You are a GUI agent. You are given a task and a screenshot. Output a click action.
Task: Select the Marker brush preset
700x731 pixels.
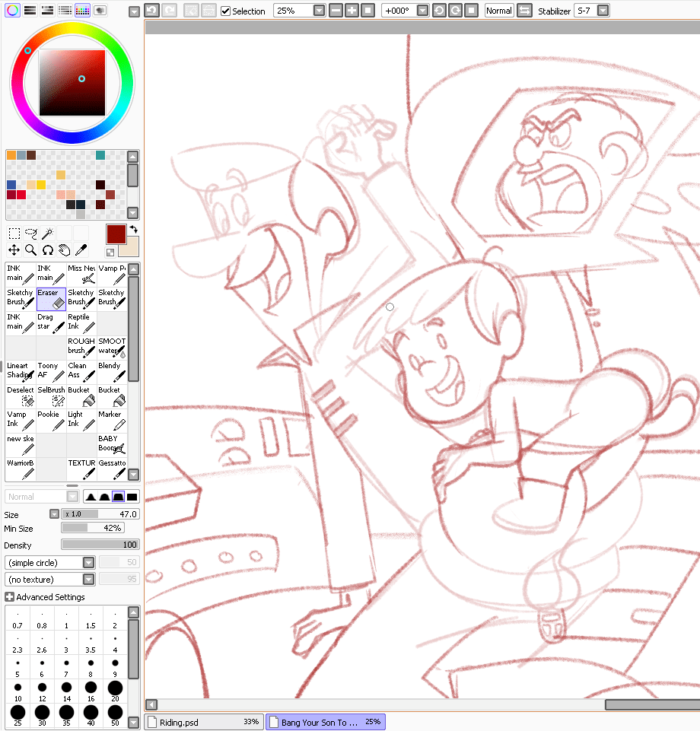click(112, 420)
